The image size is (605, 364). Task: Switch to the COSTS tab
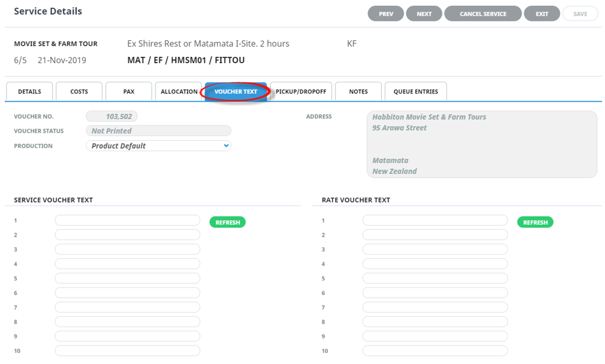coord(79,92)
